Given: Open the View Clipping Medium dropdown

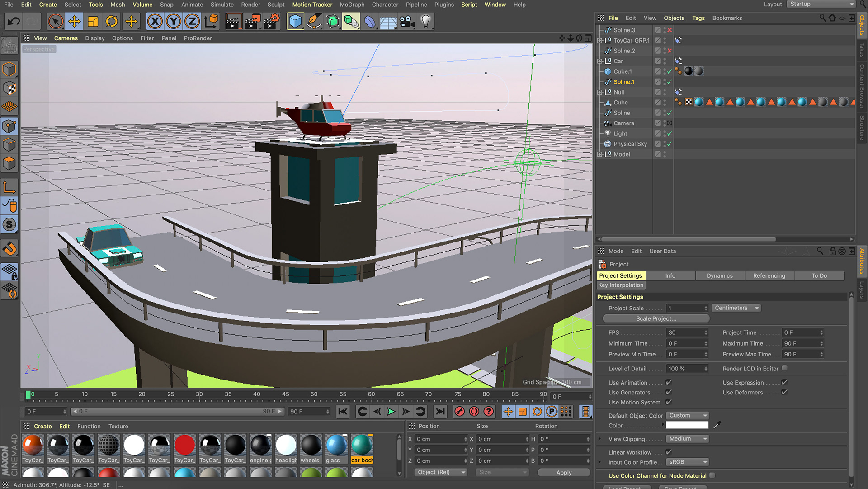Looking at the screenshot, I should click(687, 439).
